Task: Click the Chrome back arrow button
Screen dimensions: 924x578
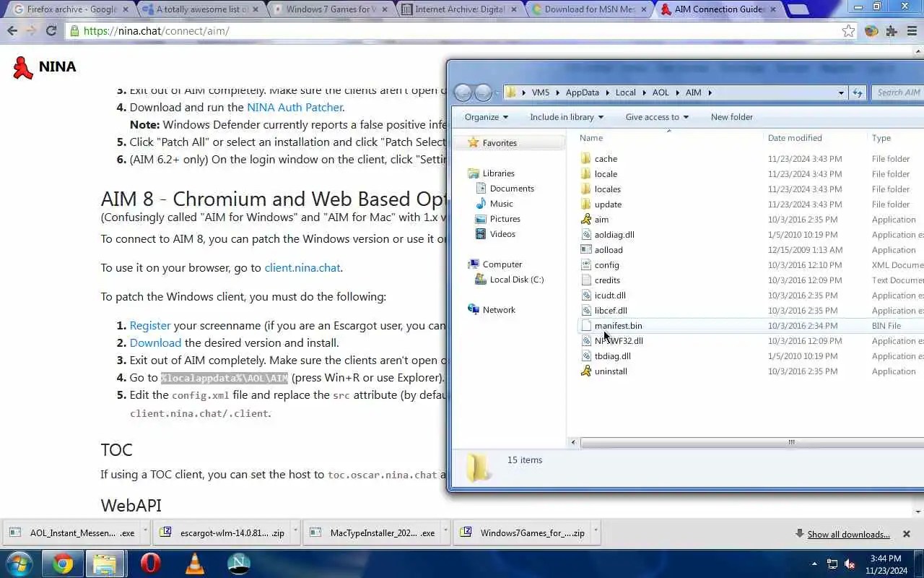Action: [x=12, y=31]
